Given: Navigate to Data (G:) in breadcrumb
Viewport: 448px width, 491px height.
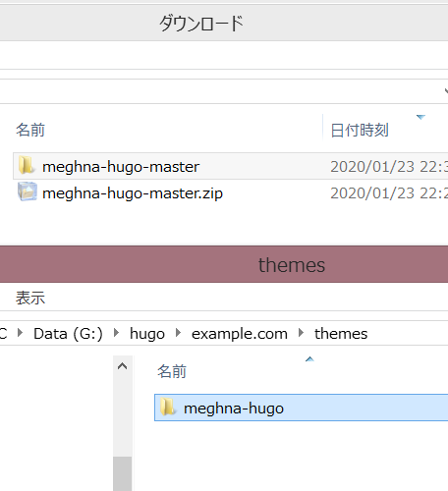Looking at the screenshot, I should coord(68,334).
